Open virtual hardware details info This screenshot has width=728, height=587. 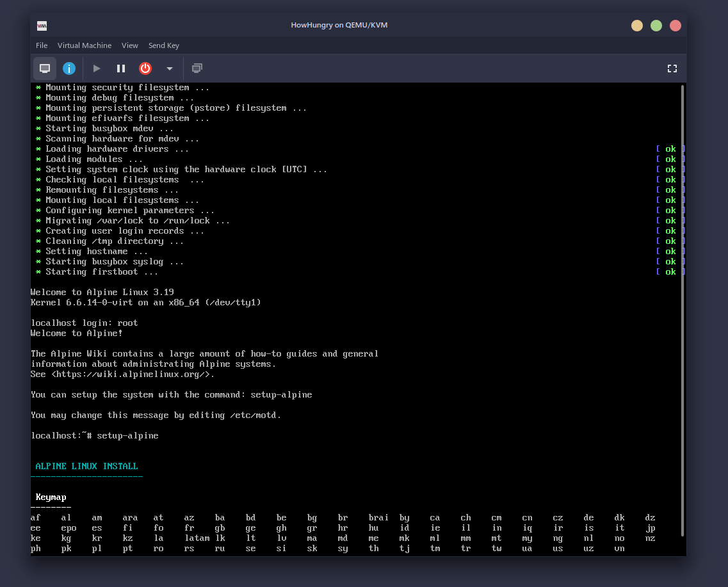point(69,68)
